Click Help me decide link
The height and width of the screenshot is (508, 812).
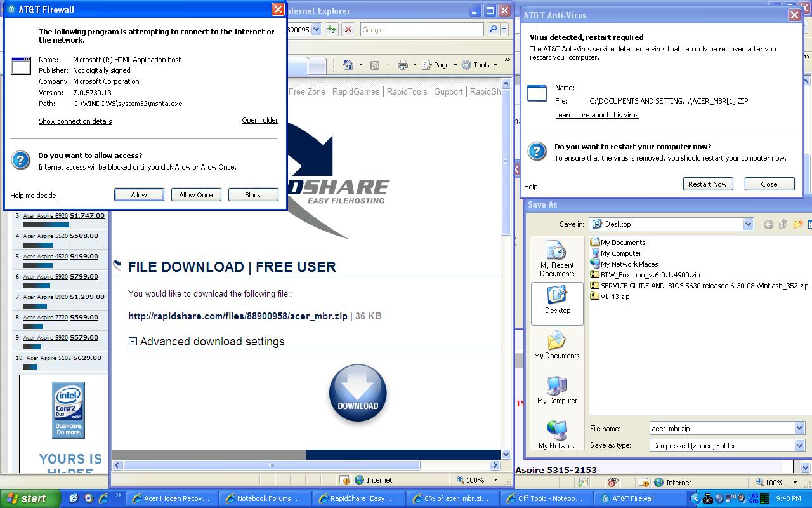click(x=33, y=196)
